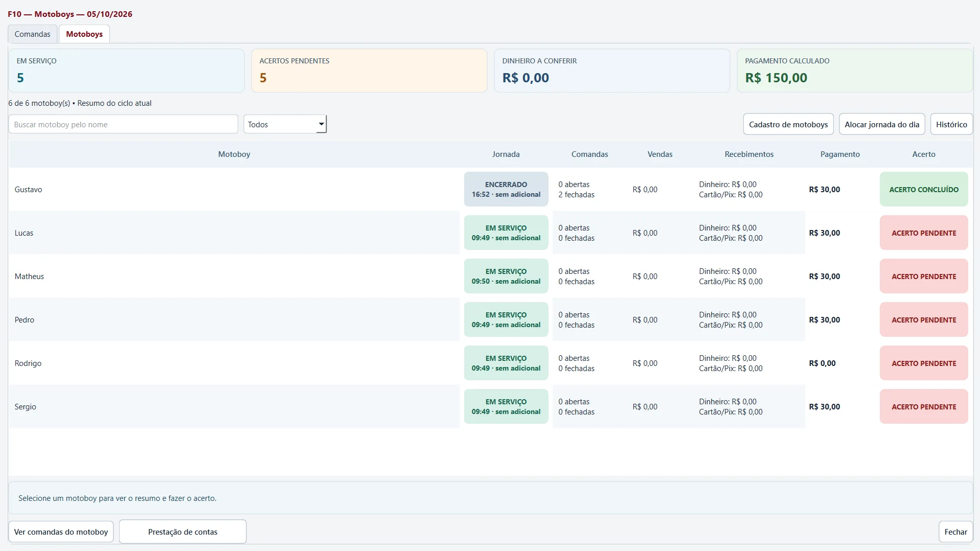Select the Motoboys tab

tap(84, 34)
